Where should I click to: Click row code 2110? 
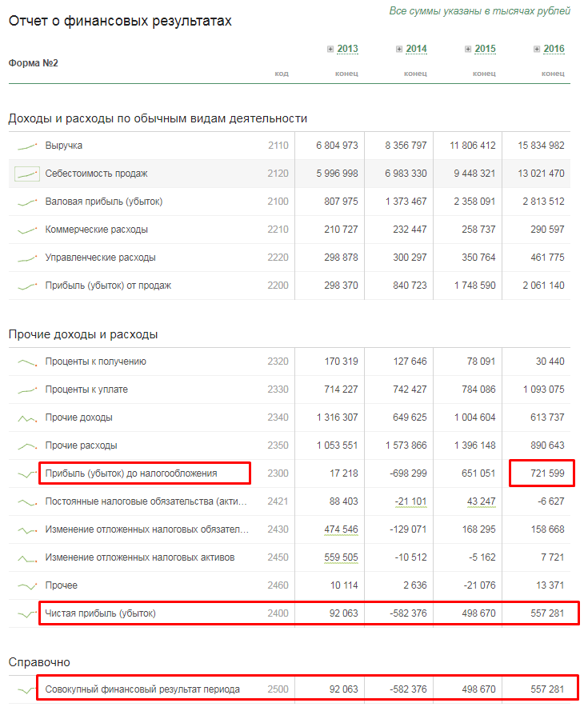278,146
